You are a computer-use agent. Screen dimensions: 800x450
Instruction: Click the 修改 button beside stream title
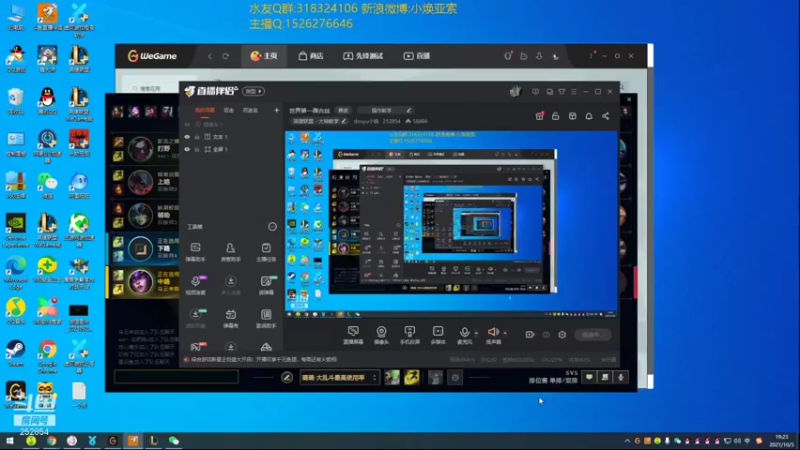(x=343, y=110)
